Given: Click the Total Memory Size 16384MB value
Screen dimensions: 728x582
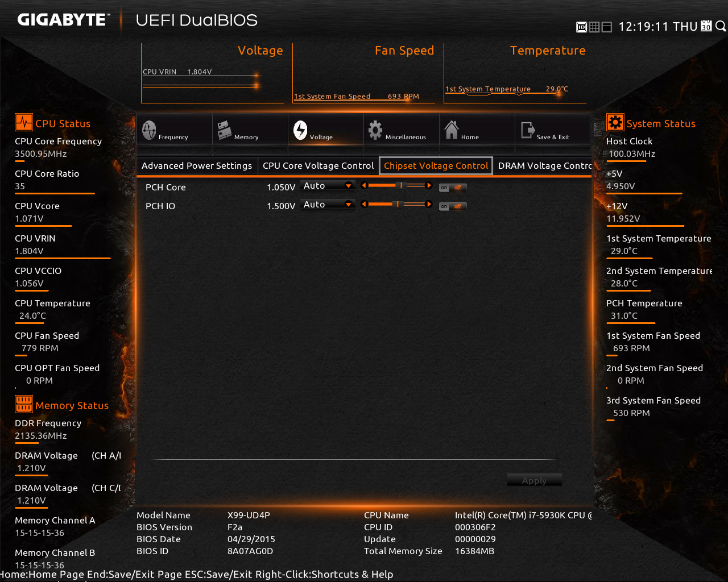Looking at the screenshot, I should tap(474, 551).
